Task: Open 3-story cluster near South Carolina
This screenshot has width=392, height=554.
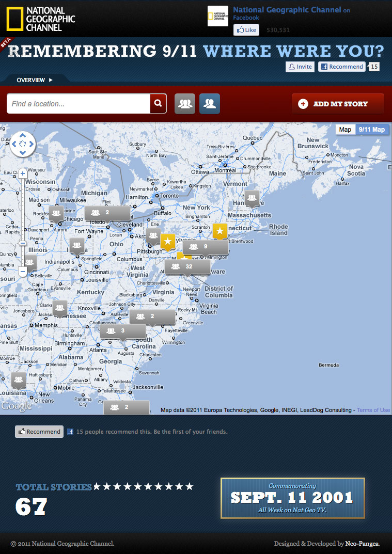Action: [x=122, y=331]
